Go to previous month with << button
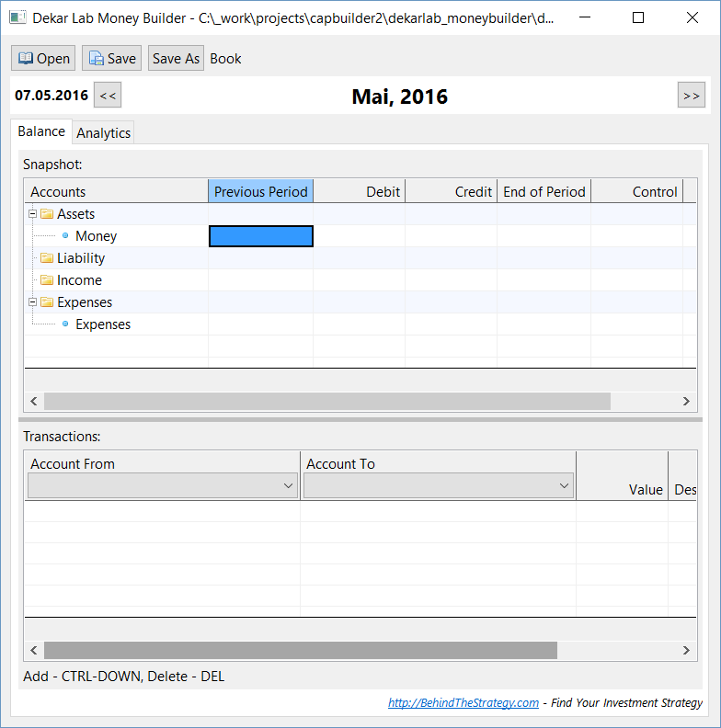Viewport: 721px width, 728px height. (x=108, y=95)
